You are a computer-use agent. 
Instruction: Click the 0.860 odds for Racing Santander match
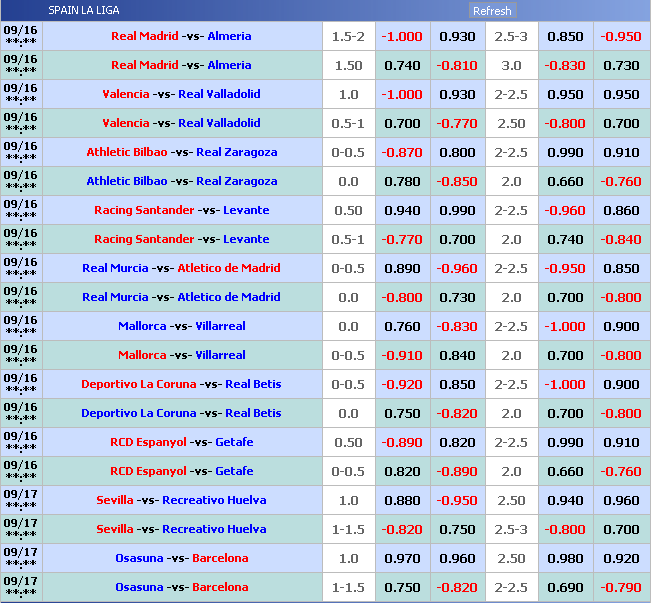point(621,210)
